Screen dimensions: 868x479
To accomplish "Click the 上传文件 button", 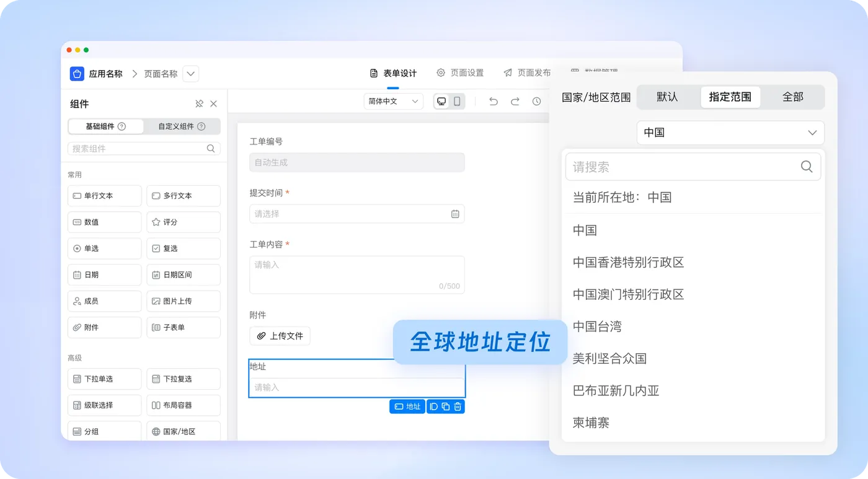I will [x=280, y=336].
